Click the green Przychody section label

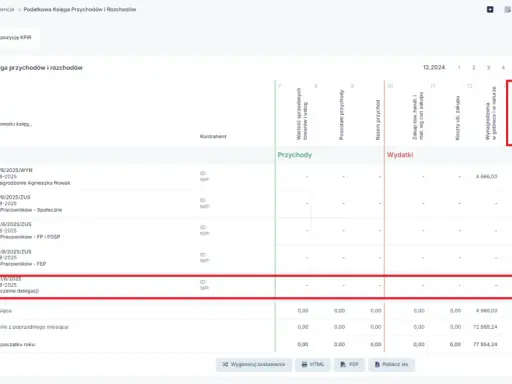295,155
